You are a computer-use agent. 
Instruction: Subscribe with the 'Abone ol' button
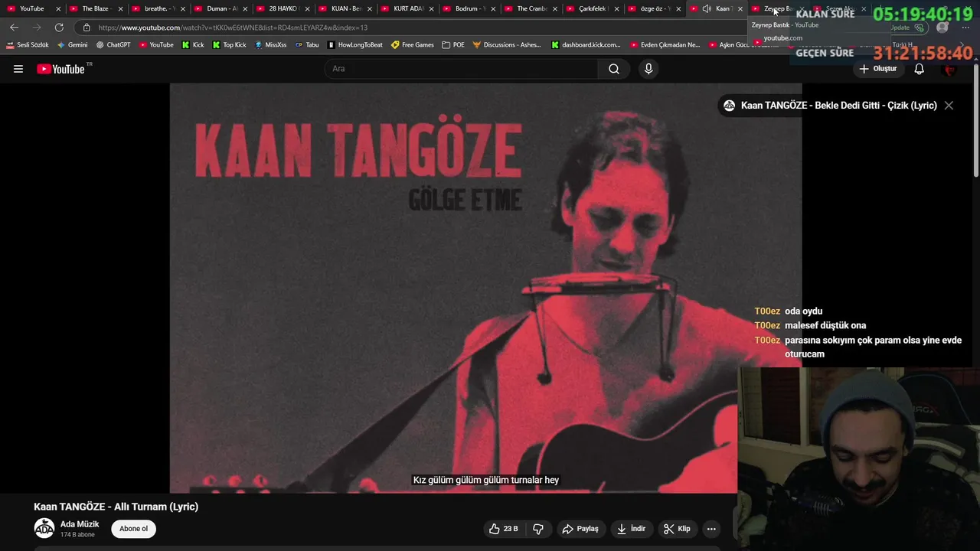click(133, 529)
